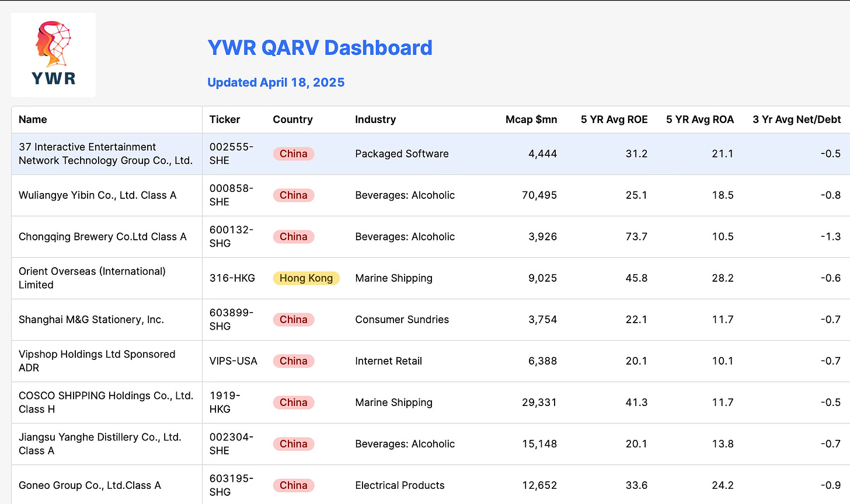The height and width of the screenshot is (504, 850).
Task: Click ROE value 73.7
Action: 636,237
